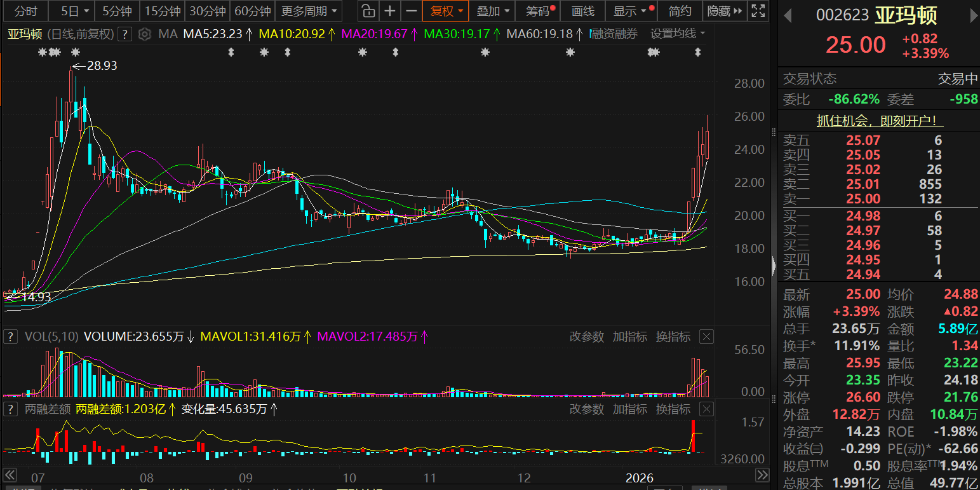Go to previous stock with left arrow
This screenshot has height=490, width=980.
(x=788, y=16)
